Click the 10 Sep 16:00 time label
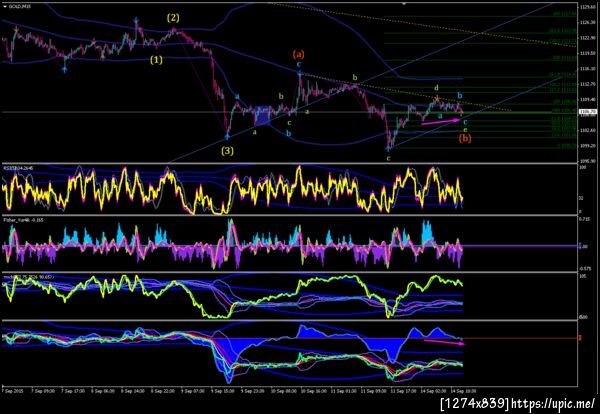The height and width of the screenshot is (414, 600). click(x=312, y=391)
